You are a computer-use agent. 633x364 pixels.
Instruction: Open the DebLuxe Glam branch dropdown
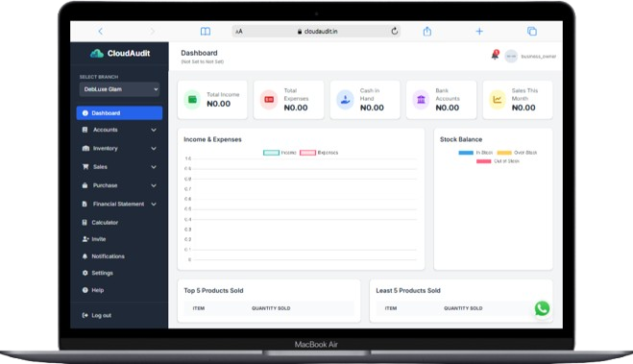[119, 89]
